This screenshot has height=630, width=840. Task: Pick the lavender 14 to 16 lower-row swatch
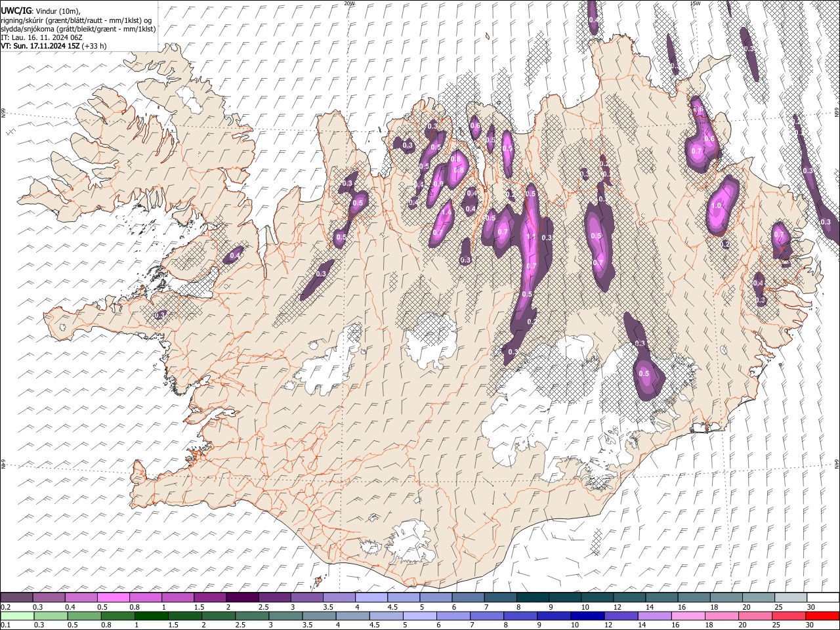[x=655, y=616]
